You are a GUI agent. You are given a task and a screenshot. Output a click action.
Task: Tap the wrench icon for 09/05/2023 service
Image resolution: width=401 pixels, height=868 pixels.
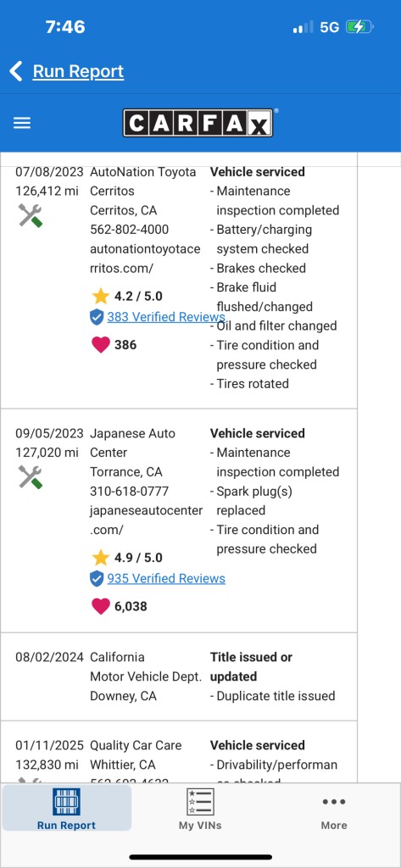point(31,476)
